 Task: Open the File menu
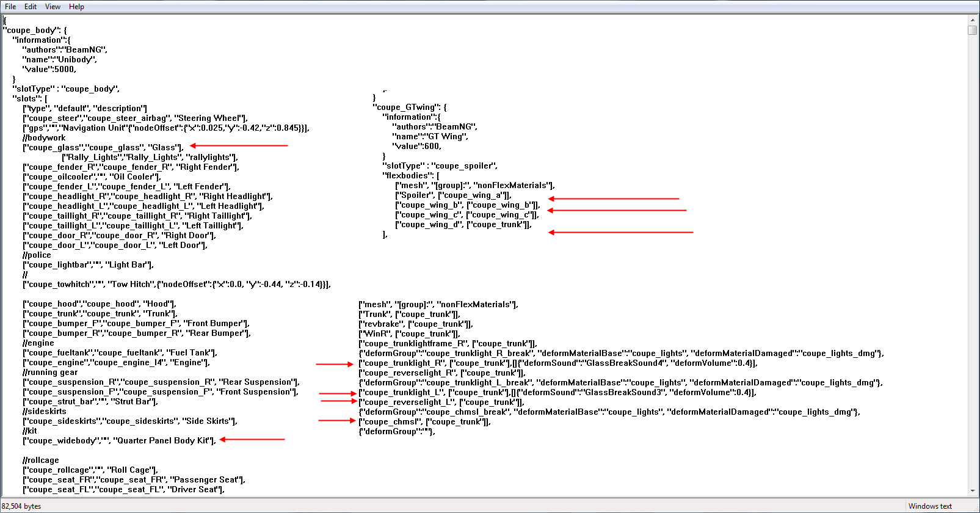coord(10,7)
